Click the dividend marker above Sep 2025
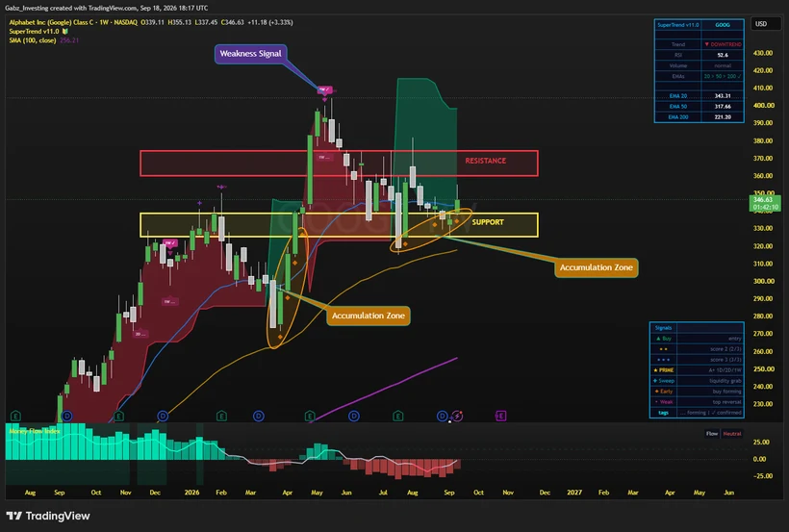 pos(67,417)
